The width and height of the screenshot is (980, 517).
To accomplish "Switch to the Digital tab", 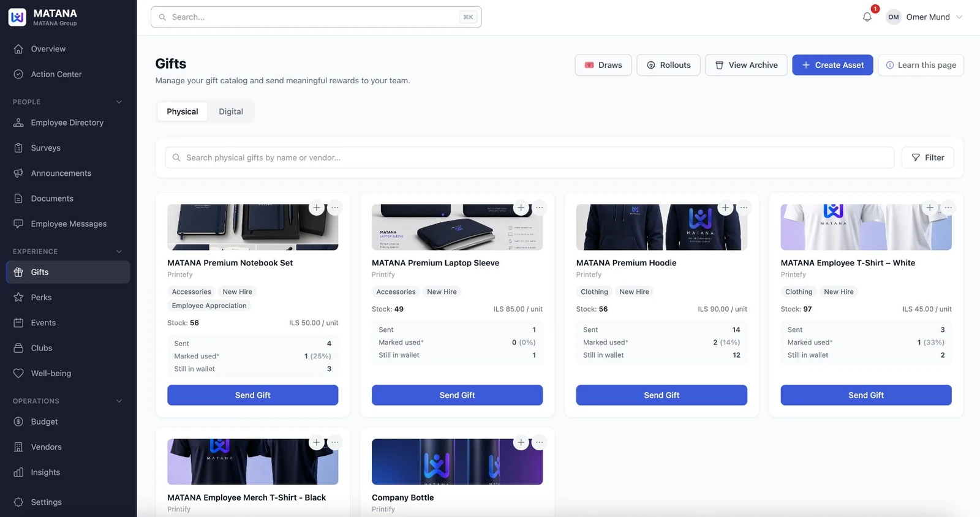I will point(231,111).
